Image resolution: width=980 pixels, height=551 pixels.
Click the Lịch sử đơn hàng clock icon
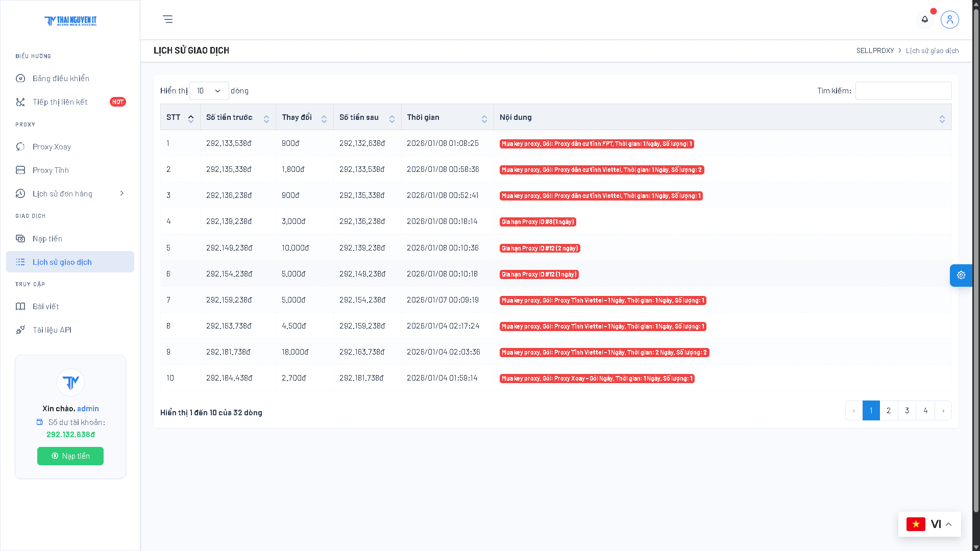coord(20,193)
